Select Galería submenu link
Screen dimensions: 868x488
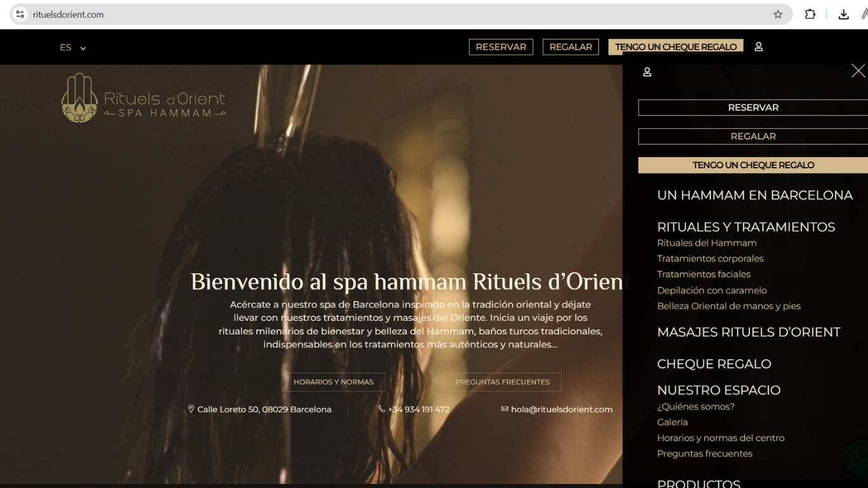tap(672, 423)
